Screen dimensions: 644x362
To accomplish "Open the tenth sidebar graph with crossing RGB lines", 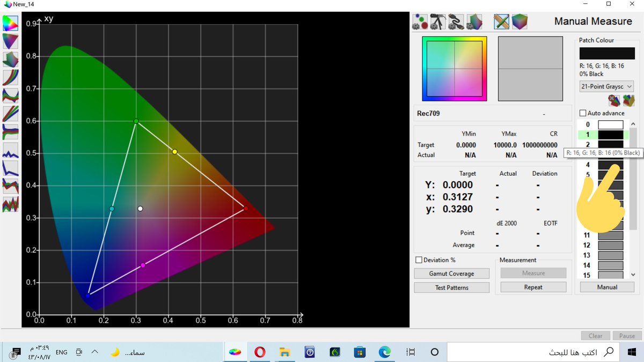I will pyautogui.click(x=11, y=186).
